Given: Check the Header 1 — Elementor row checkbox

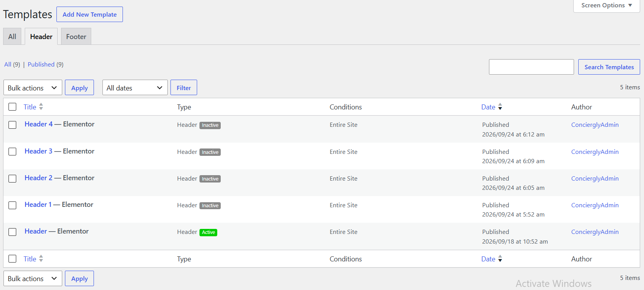Looking at the screenshot, I should [12, 205].
